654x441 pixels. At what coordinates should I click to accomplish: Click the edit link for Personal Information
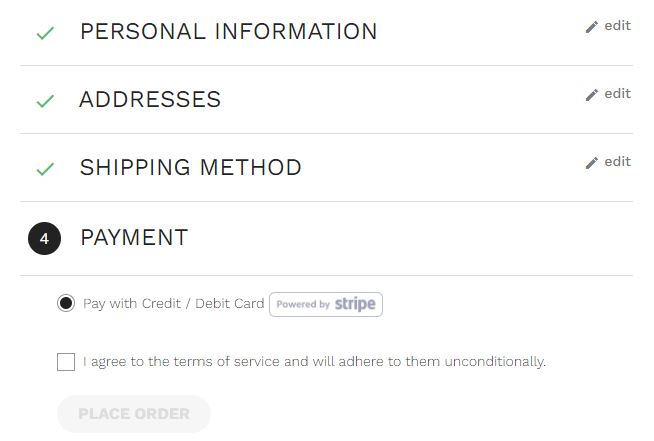tap(617, 26)
